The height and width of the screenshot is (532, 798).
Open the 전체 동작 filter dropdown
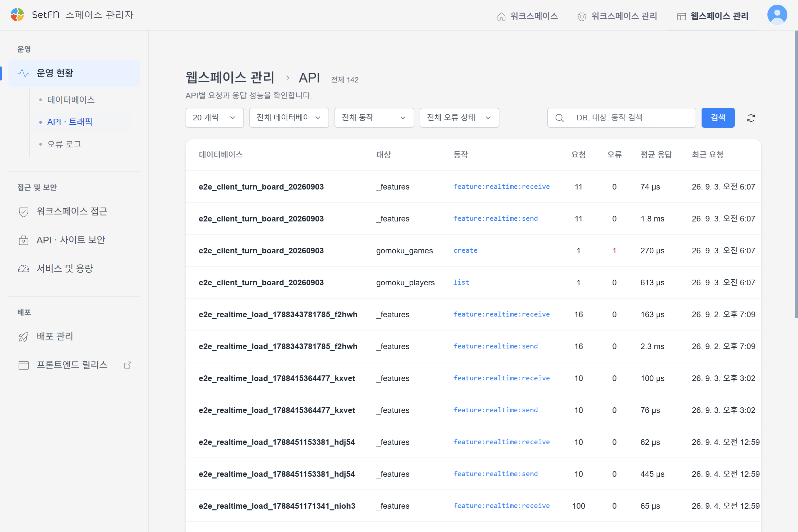[374, 118]
